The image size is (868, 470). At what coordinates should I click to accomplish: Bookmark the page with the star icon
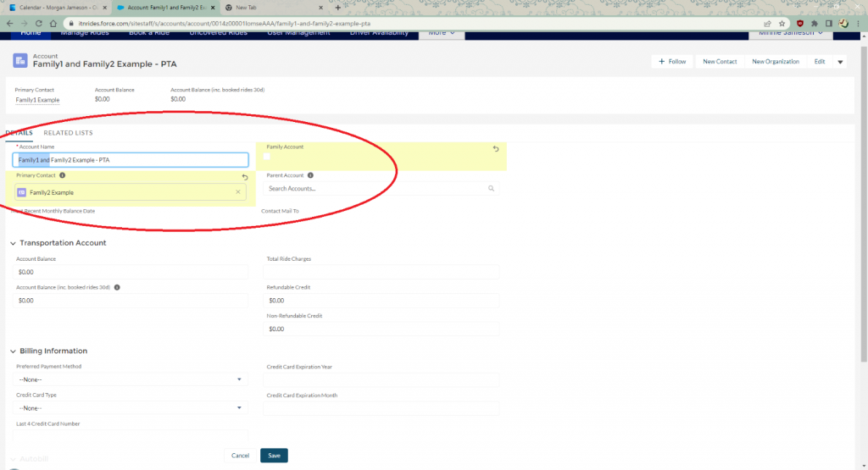pyautogui.click(x=781, y=23)
